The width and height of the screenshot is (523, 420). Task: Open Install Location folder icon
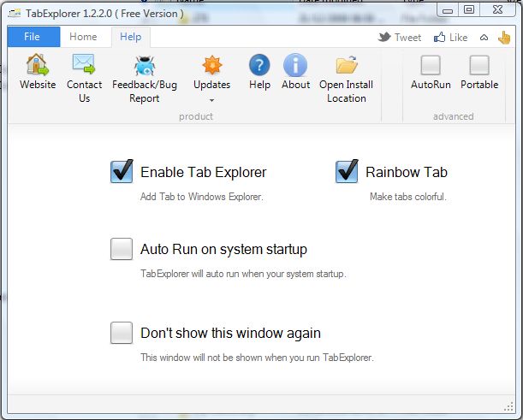(x=347, y=65)
